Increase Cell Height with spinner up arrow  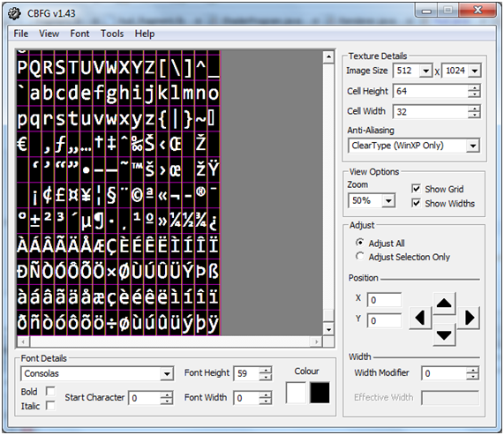coord(474,88)
